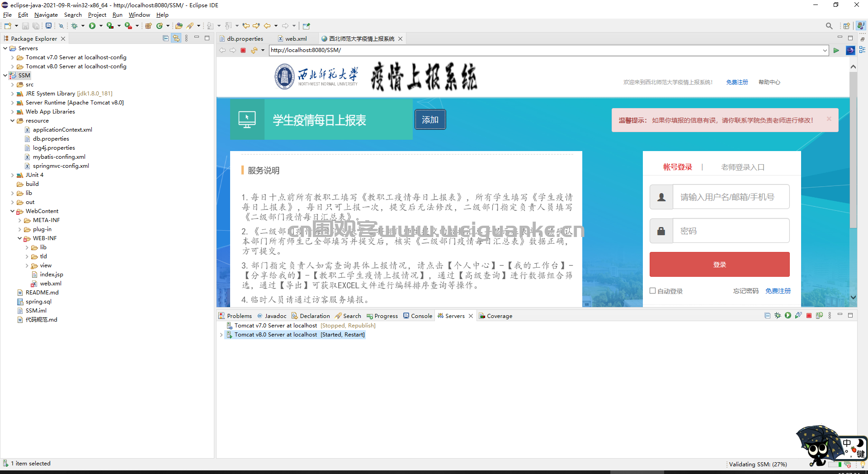Click the 添加 button
Viewport: 868px width, 474px height.
[430, 119]
